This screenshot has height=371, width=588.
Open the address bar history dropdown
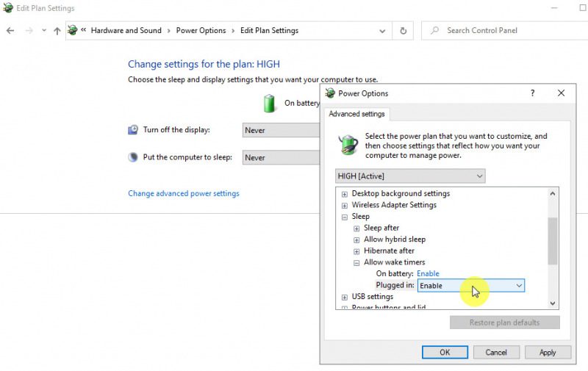(382, 31)
